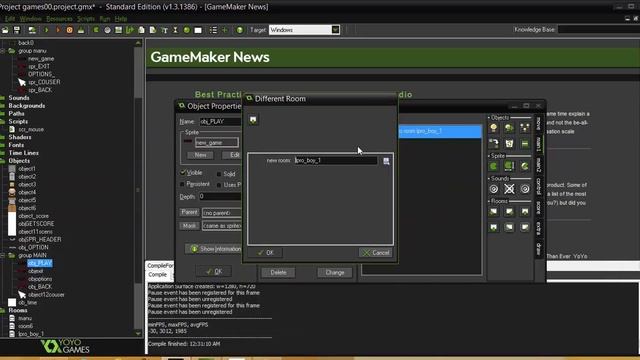
Task: Select the Change Sprite action icon
Action: (x=493, y=166)
